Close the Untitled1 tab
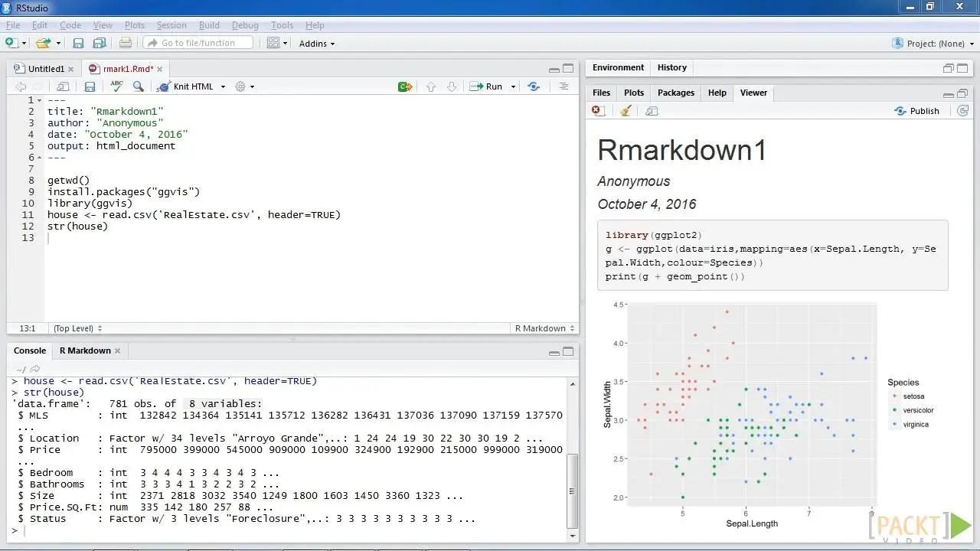Viewport: 980px width, 551px height. [70, 69]
